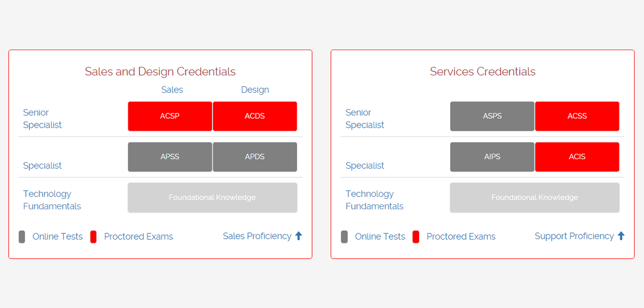Open Foundational Knowledge in Services Credentials
The height and width of the screenshot is (308, 644).
tap(535, 197)
